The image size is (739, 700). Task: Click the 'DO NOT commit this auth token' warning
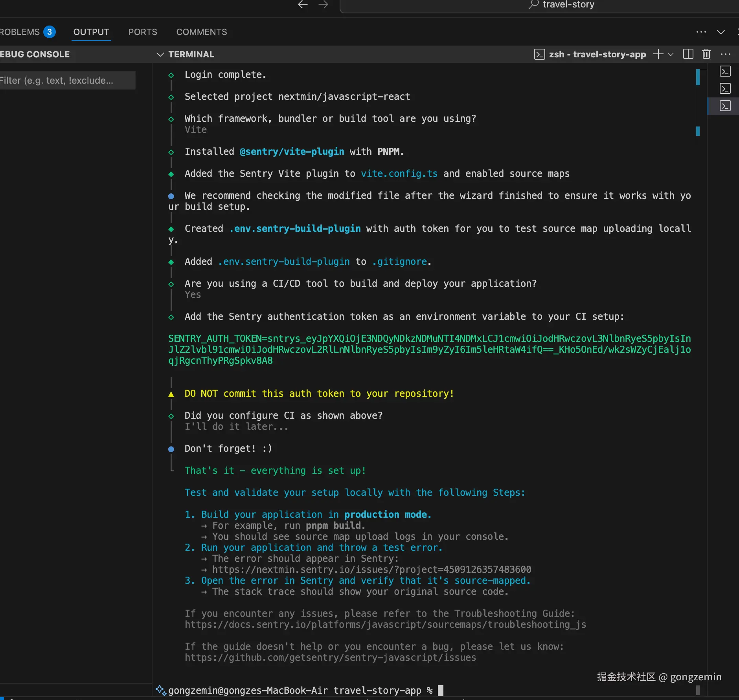[x=319, y=394]
